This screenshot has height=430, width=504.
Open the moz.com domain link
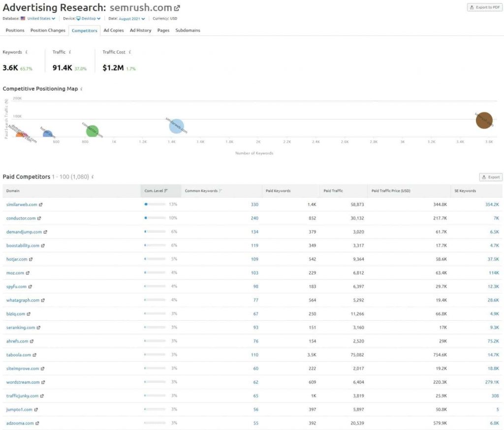[15, 273]
